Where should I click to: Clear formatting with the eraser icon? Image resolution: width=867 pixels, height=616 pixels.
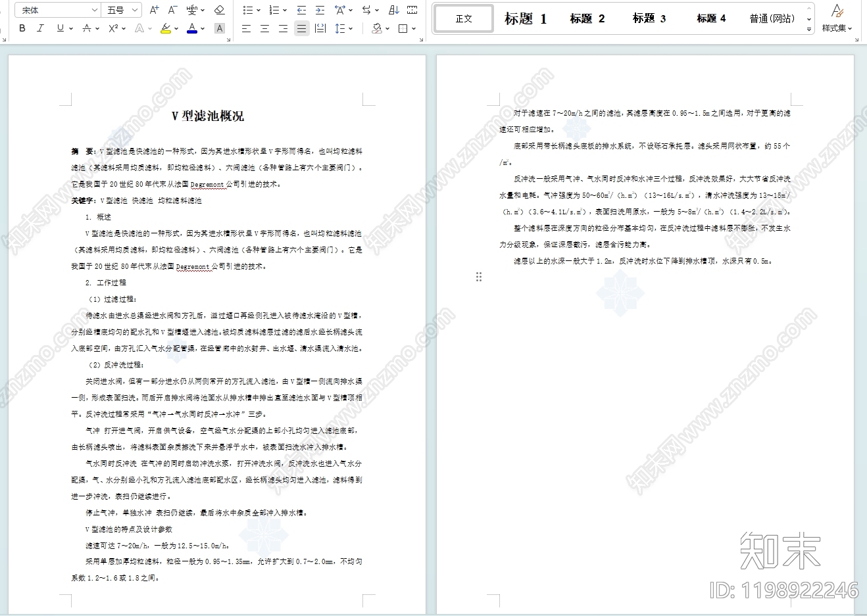pyautogui.click(x=220, y=10)
